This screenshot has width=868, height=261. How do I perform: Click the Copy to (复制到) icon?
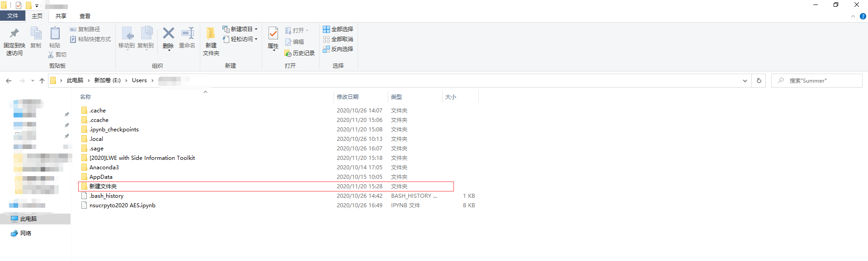click(146, 33)
